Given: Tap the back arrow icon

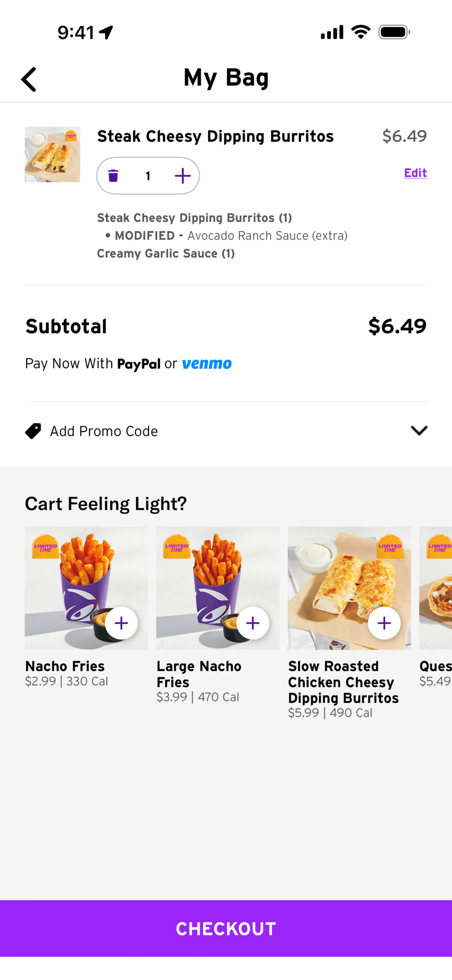Looking at the screenshot, I should pos(29,79).
